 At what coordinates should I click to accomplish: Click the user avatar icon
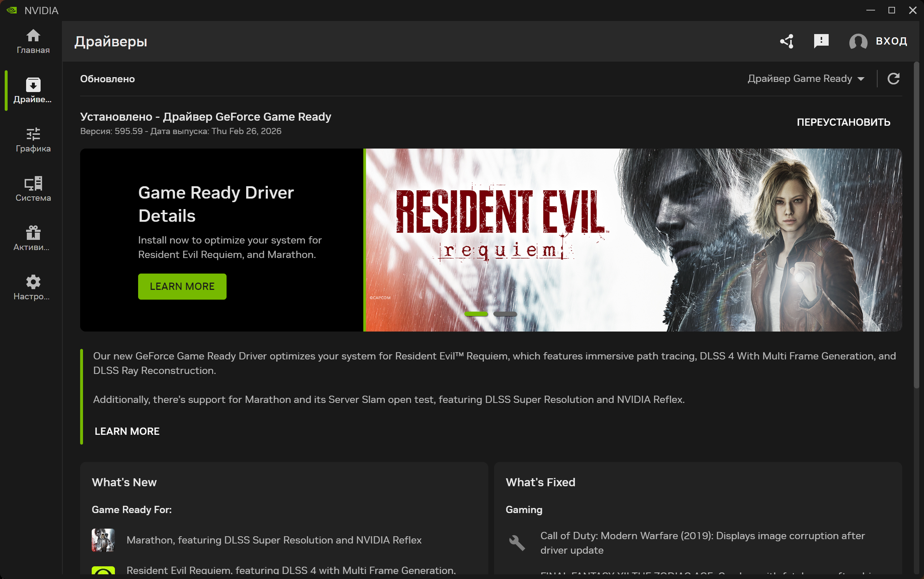pos(858,41)
